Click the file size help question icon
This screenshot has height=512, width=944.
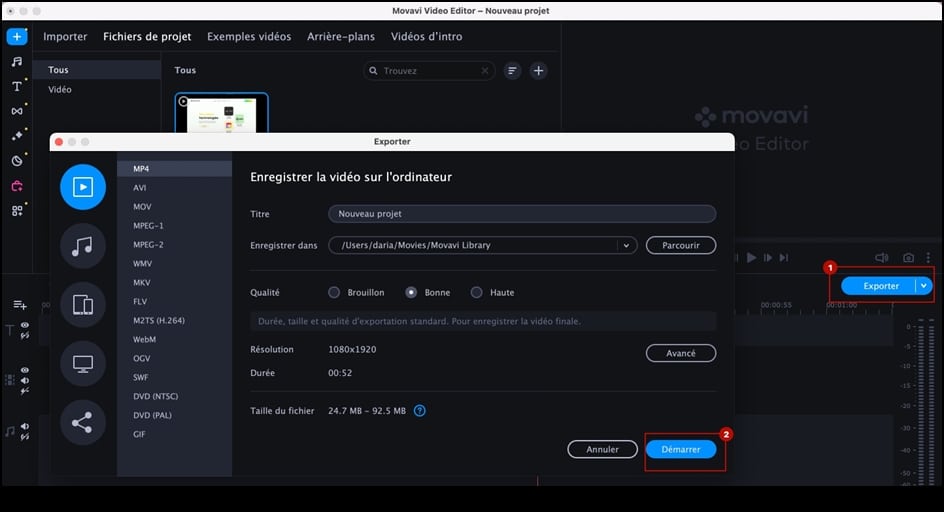tap(420, 410)
